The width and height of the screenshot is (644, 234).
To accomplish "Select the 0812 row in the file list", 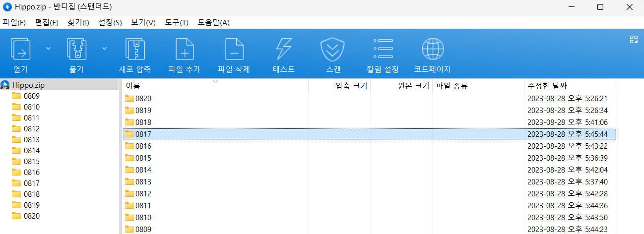I will 369,194.
